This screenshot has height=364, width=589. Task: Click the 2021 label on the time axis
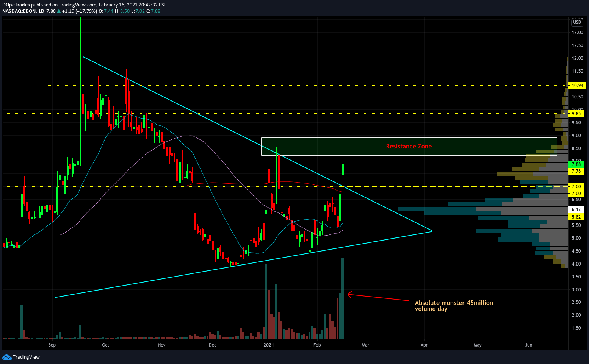pos(269,345)
